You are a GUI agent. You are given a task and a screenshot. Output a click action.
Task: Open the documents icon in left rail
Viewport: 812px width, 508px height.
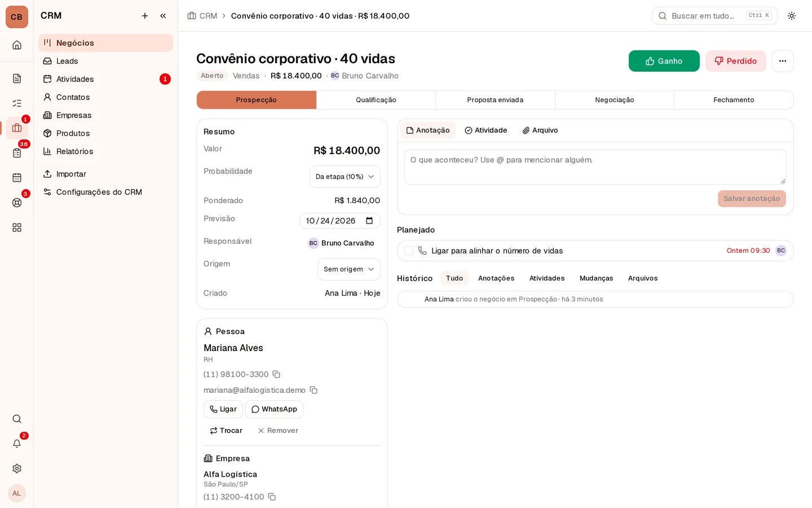(17, 78)
